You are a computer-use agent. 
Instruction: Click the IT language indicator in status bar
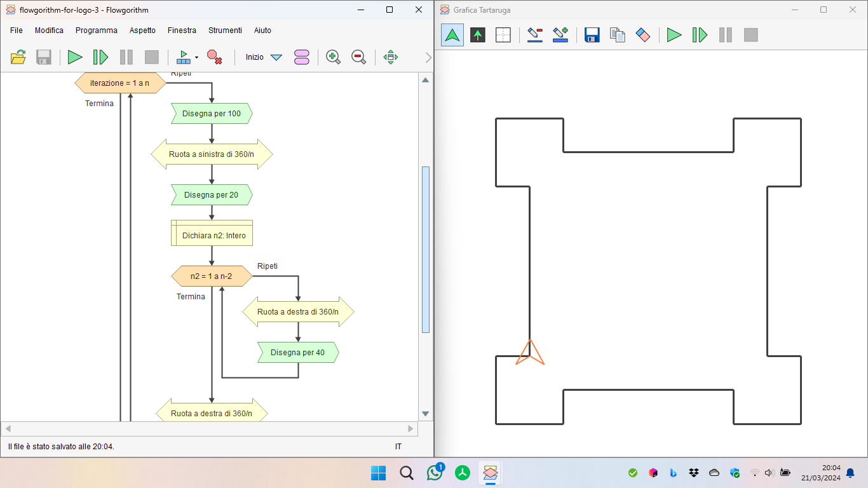click(398, 447)
